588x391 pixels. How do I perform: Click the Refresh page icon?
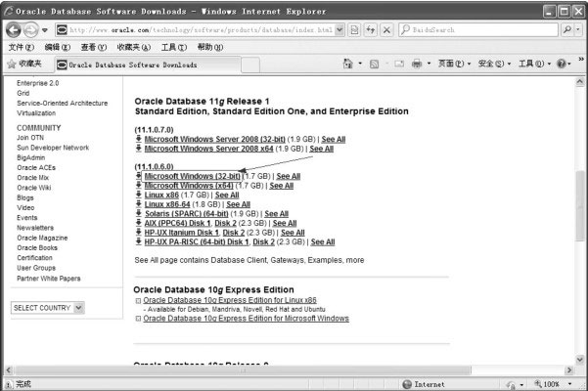click(x=371, y=29)
